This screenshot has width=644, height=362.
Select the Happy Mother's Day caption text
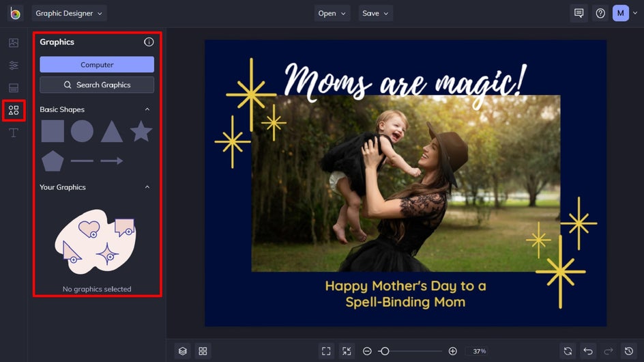[x=405, y=294]
